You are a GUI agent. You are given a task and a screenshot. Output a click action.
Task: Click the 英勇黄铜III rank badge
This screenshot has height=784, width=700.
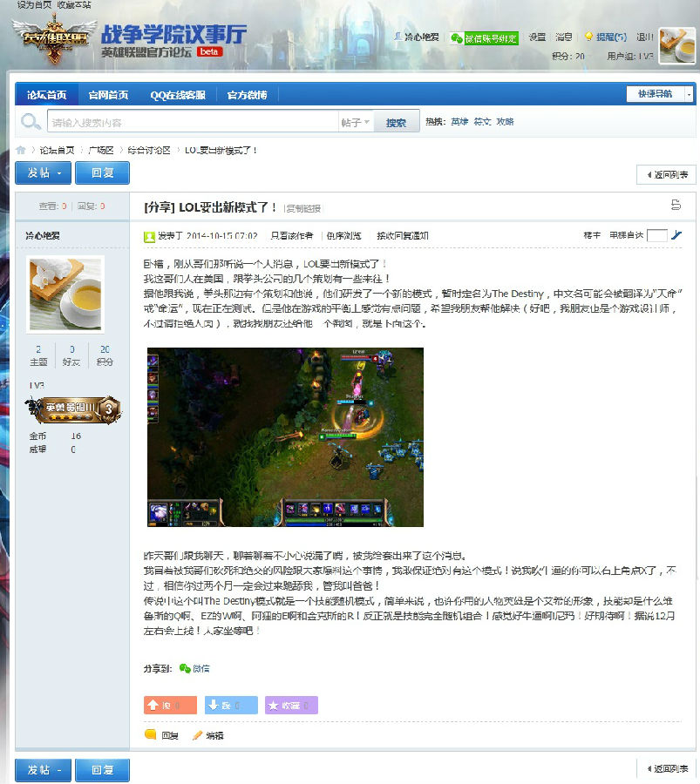pos(73,409)
